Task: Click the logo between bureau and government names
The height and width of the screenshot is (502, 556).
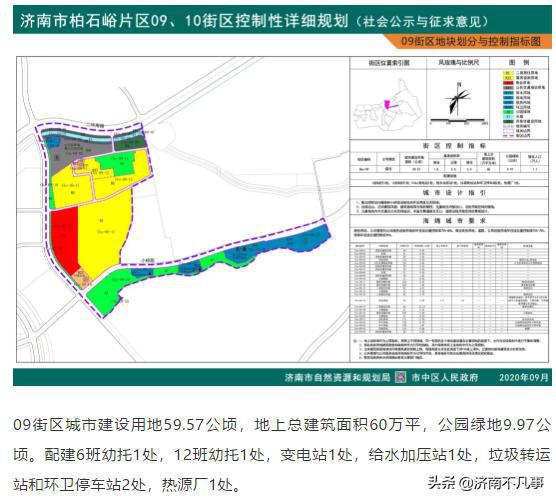Action: (400, 377)
